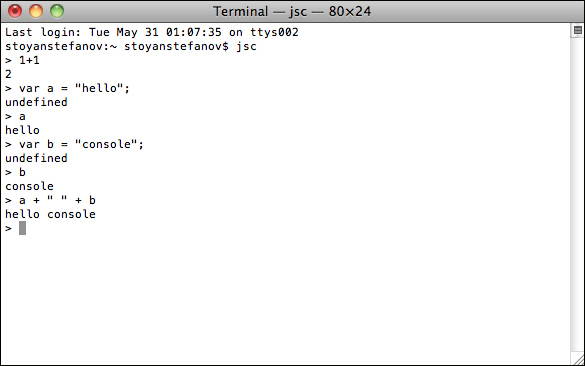Click the standalone "console" output line
Image resolution: width=585 pixels, height=366 pixels.
point(29,186)
